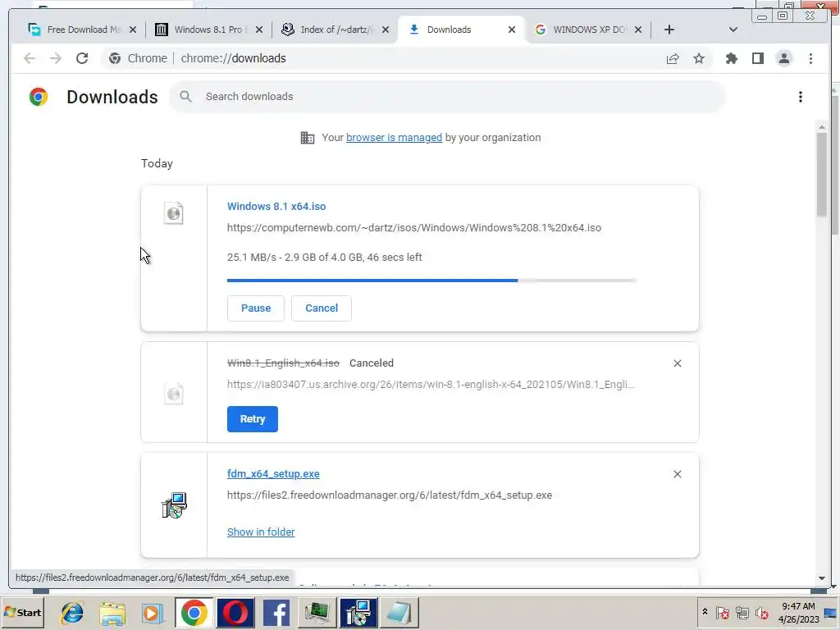Click the taskbar clock showing 9:47 AM
This screenshot has width=840, height=630.
click(x=798, y=612)
